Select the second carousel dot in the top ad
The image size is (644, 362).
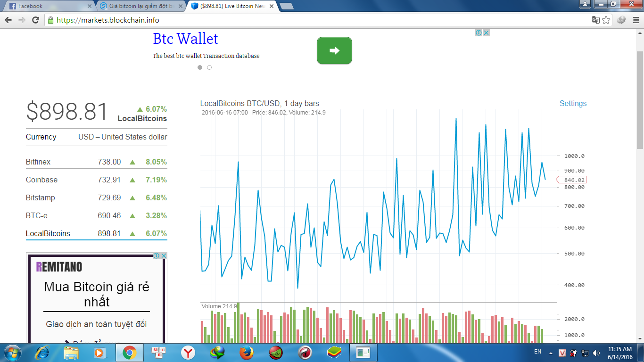click(x=209, y=67)
